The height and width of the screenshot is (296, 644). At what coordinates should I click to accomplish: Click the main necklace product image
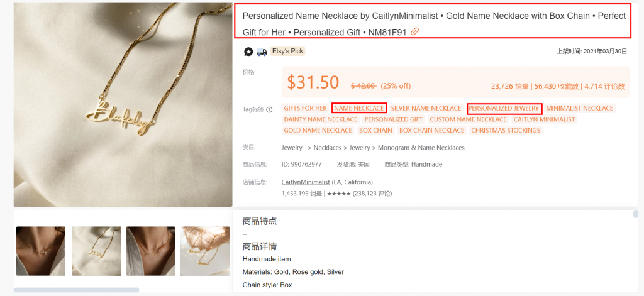[x=123, y=105]
